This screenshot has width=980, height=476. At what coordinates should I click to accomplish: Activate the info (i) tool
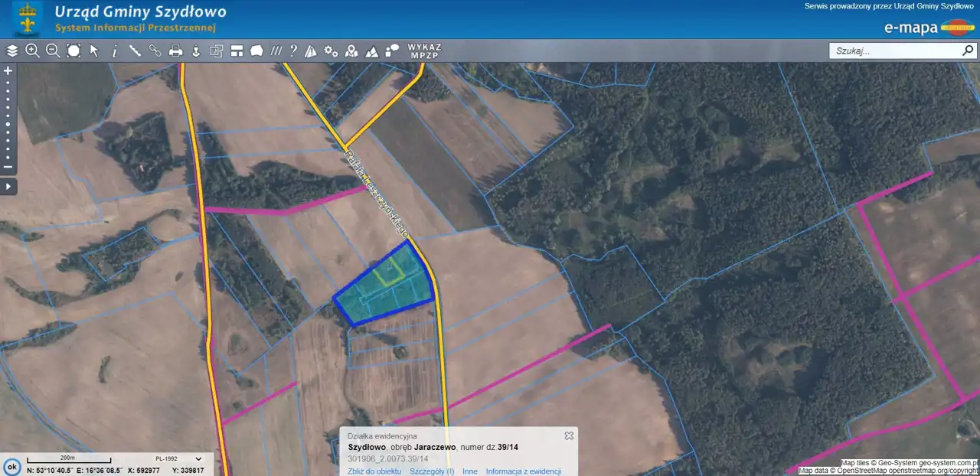coord(115,51)
